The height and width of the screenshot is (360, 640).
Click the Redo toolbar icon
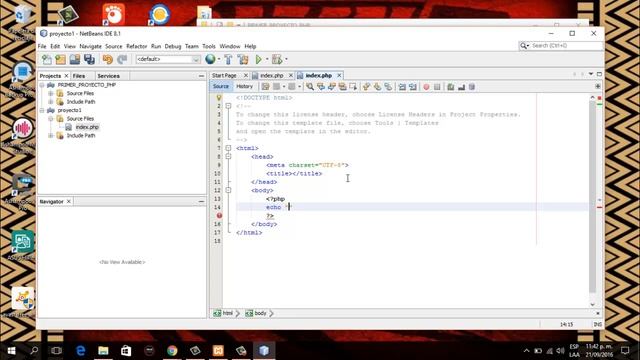(x=122, y=60)
